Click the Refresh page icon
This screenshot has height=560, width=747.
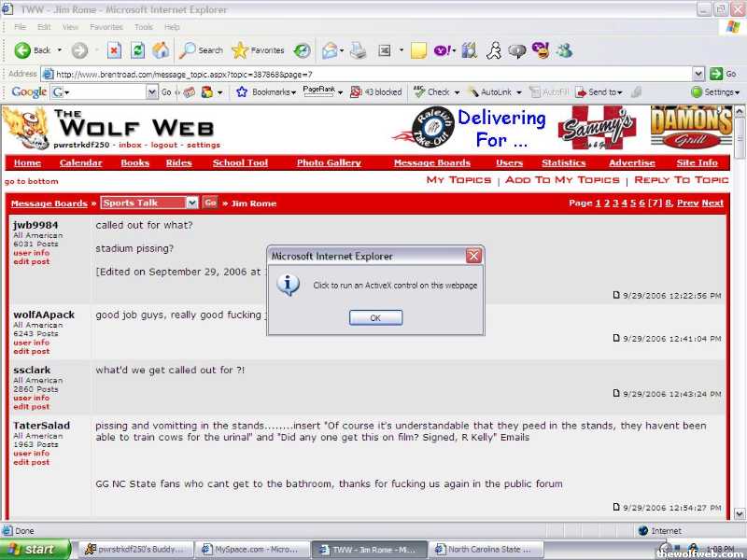[x=138, y=50]
